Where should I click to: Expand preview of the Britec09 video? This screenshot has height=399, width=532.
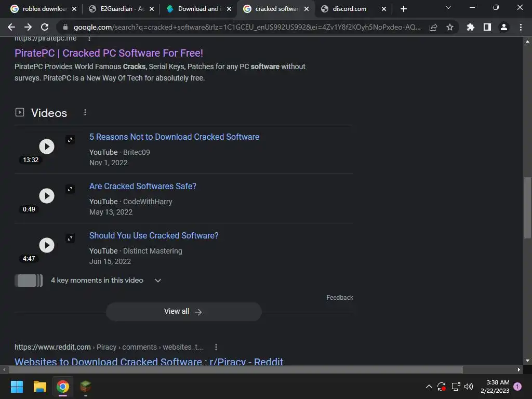[x=70, y=140]
